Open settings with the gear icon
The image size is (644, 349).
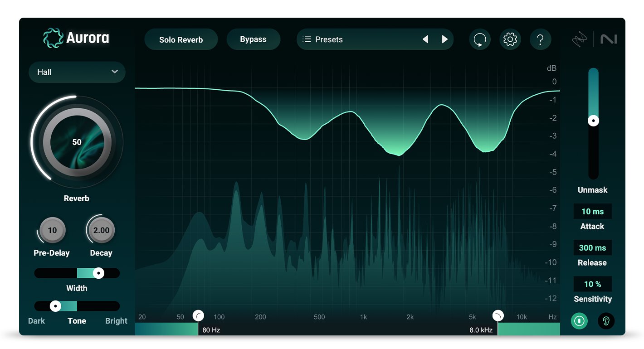510,39
